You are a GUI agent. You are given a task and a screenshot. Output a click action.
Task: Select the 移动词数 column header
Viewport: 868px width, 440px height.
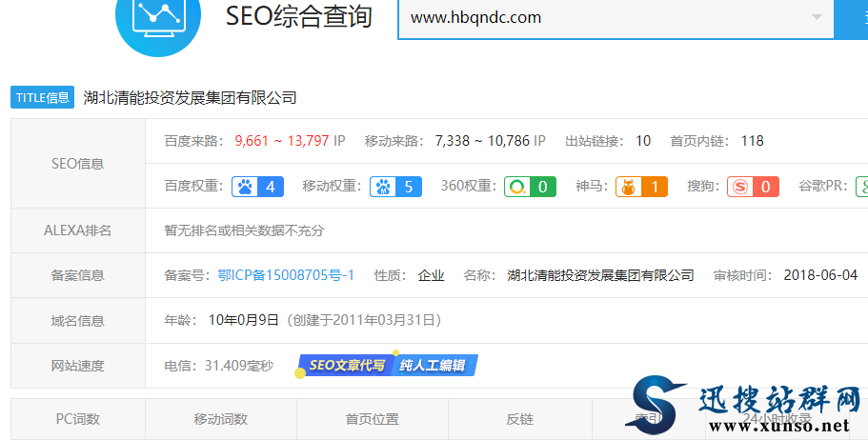(221, 419)
